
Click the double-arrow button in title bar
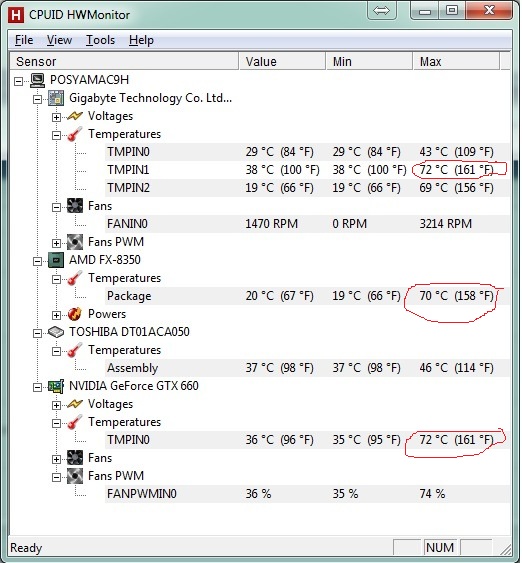point(381,11)
